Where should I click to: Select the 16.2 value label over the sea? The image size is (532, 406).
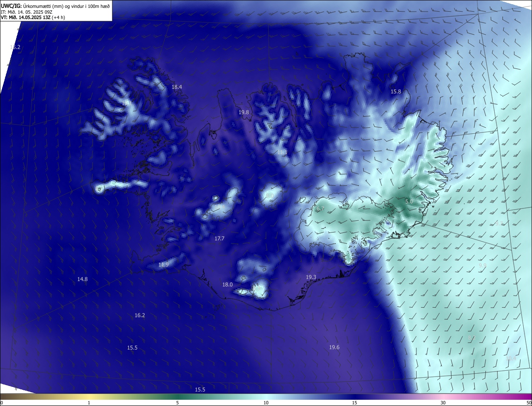click(x=140, y=315)
